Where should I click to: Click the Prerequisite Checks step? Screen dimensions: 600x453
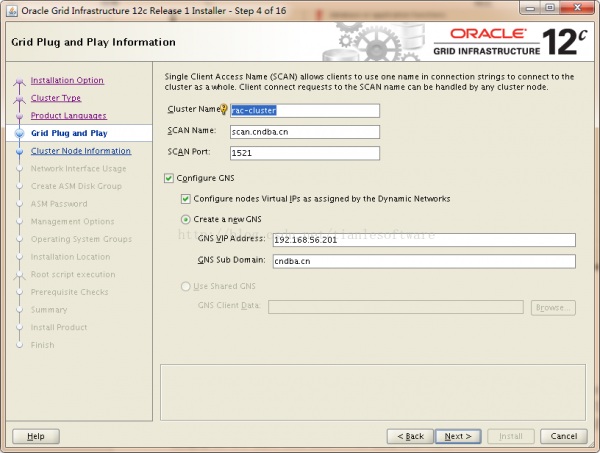click(x=69, y=292)
